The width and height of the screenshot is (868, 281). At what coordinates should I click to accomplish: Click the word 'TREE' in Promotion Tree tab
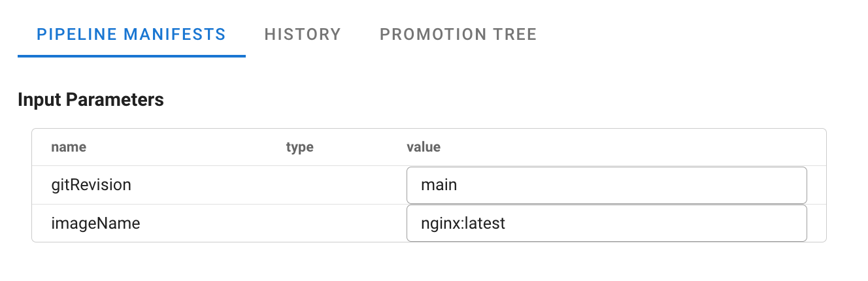point(516,35)
